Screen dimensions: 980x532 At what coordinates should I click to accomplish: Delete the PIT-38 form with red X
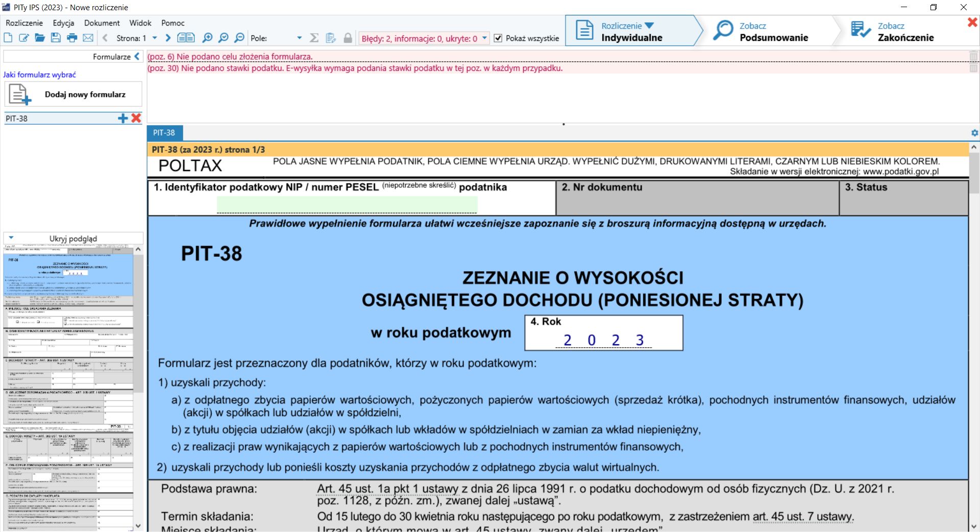pos(136,118)
